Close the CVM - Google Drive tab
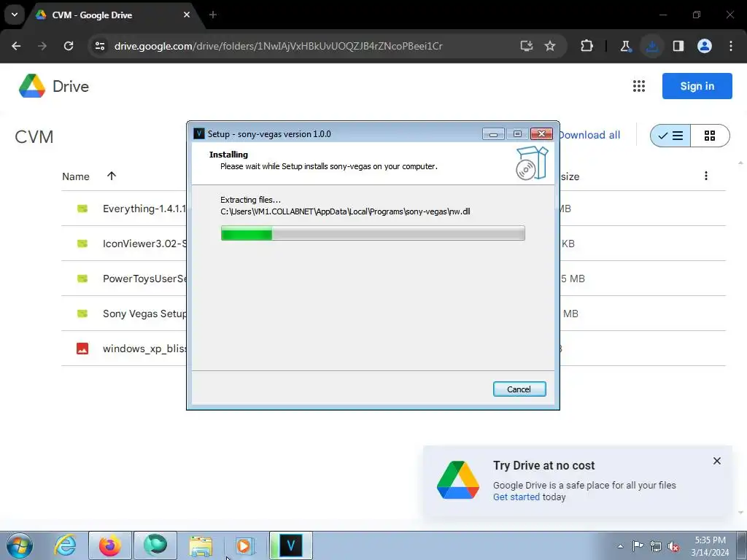The width and height of the screenshot is (747, 560). pos(186,15)
